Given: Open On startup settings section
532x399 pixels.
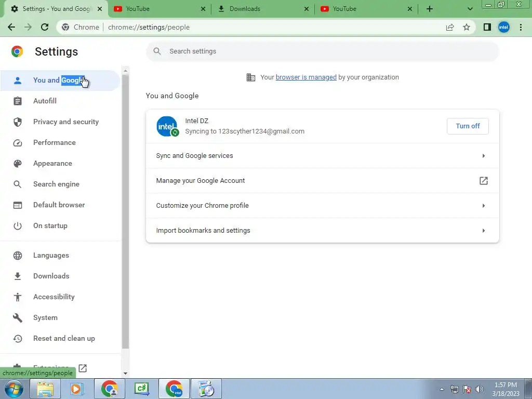Looking at the screenshot, I should (60, 225).
